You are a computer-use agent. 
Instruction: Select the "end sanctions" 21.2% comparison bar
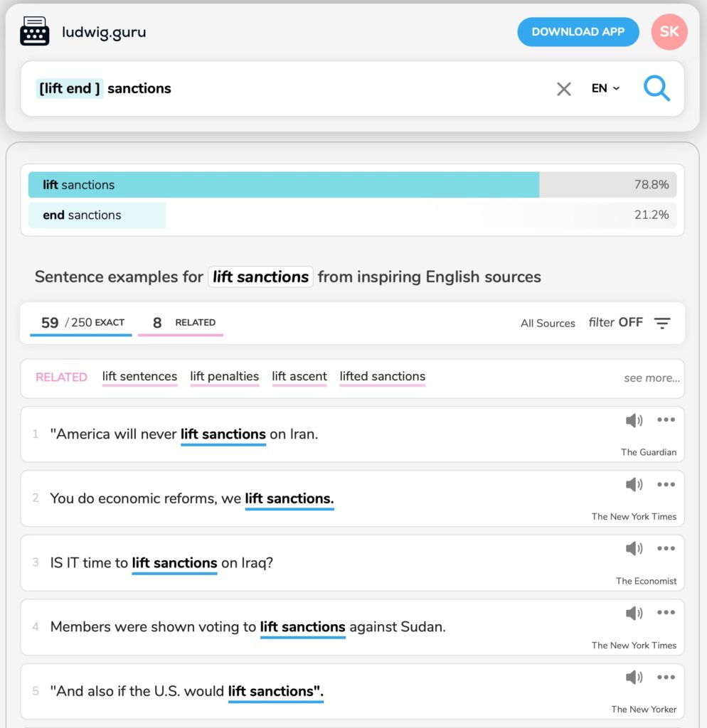tap(352, 215)
